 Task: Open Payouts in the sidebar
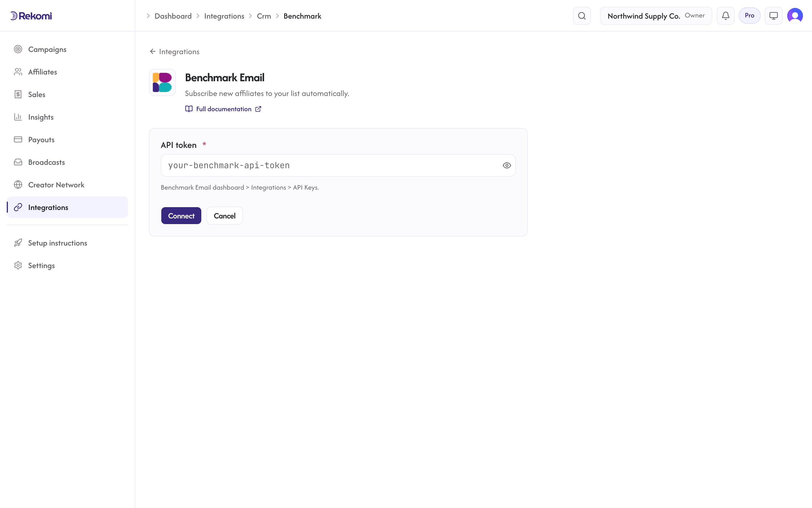pos(67,139)
